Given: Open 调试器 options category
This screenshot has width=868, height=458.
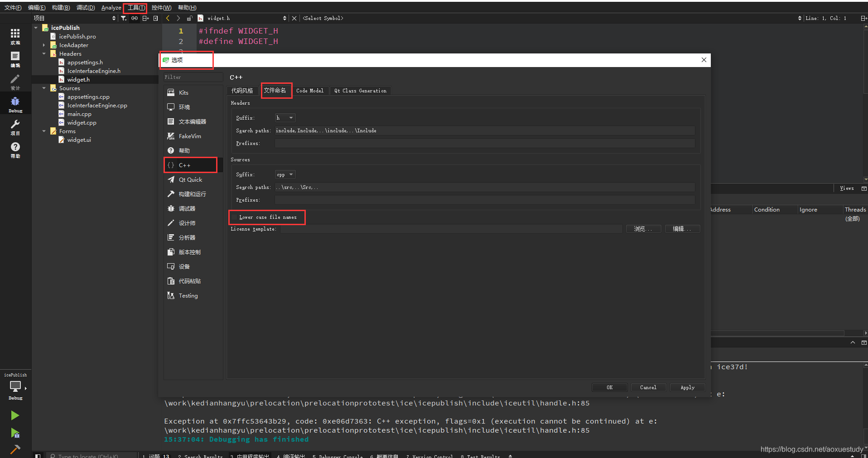Looking at the screenshot, I should [x=193, y=208].
